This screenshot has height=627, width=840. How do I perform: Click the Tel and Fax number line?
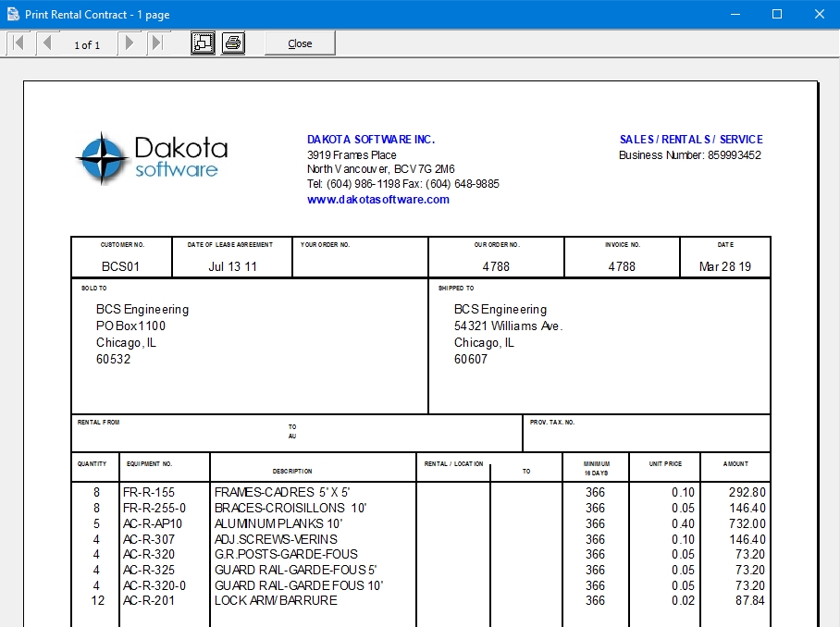point(402,184)
